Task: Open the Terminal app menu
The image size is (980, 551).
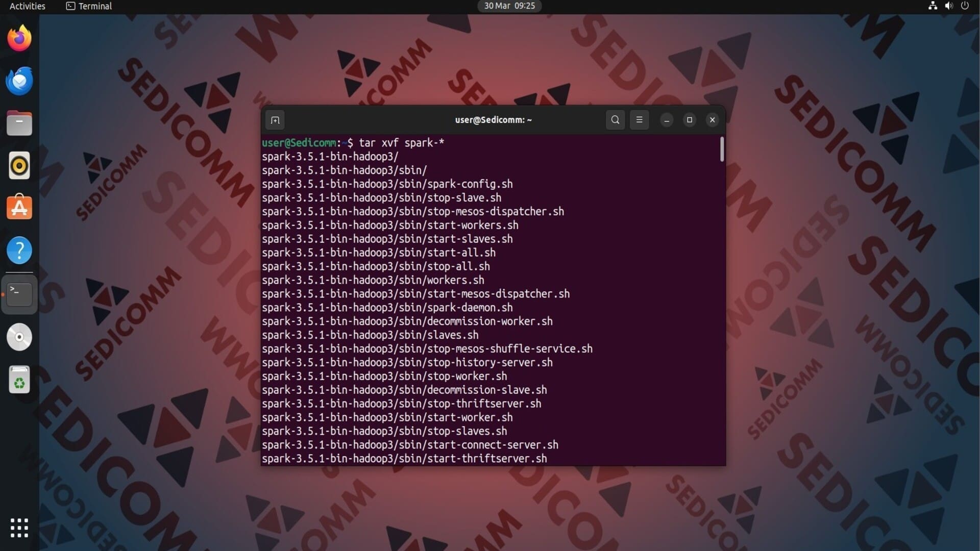Action: pos(89,6)
